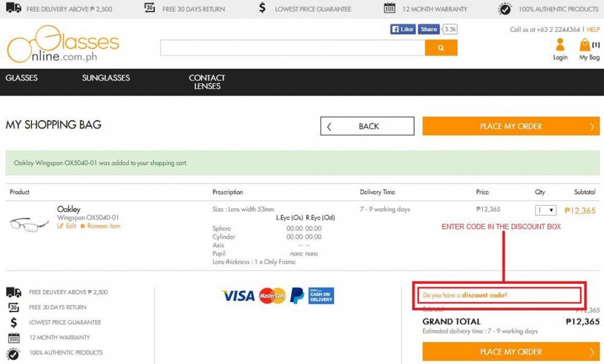Image resolution: width=604 pixels, height=364 pixels.
Task: Click the Facebook Share button
Action: point(429,29)
